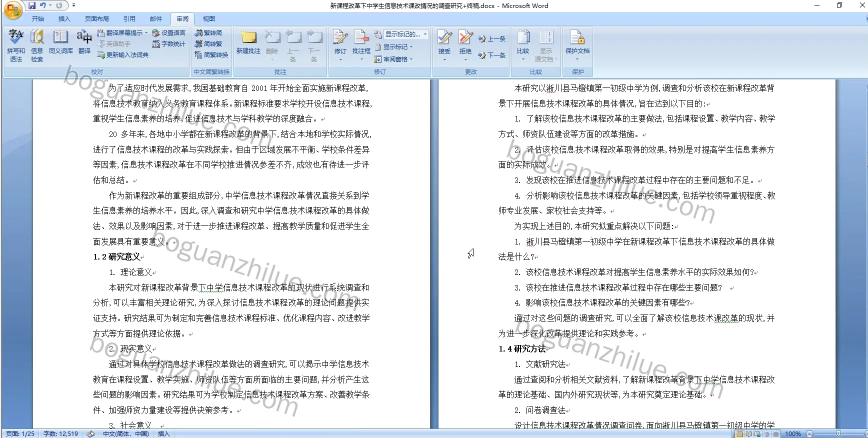
Task: Open the round Office button menu
Action: 12,10
